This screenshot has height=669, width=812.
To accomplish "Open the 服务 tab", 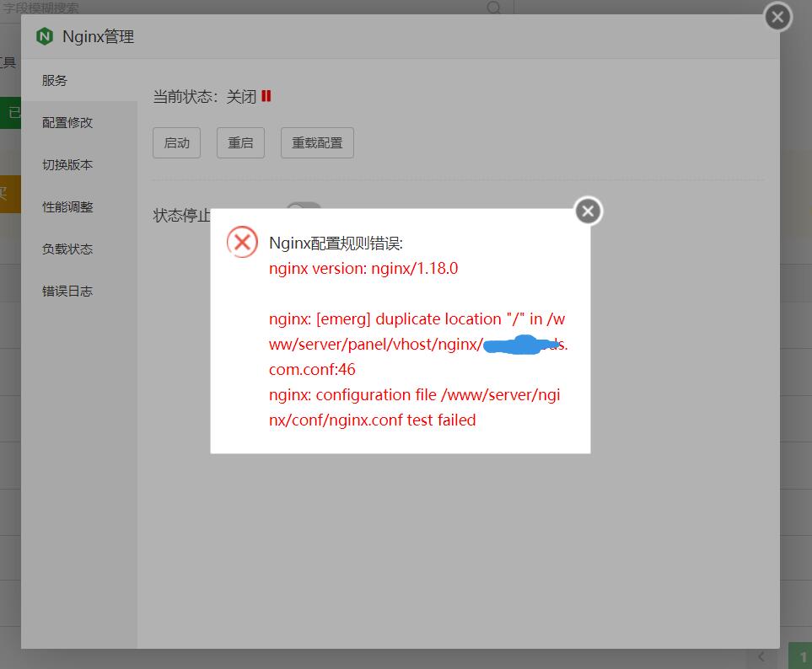I will tap(78, 80).
